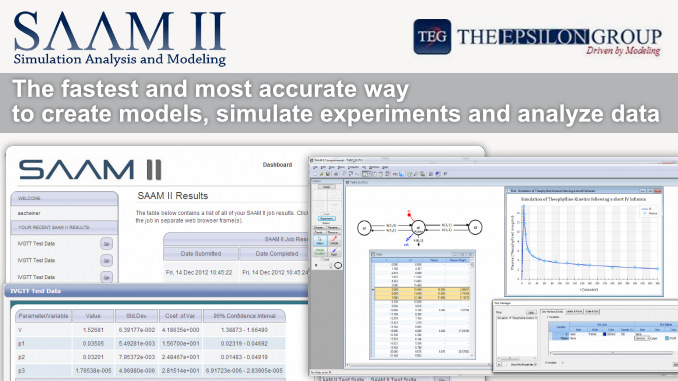Click the 7.95372e-003 cell in row p2

(136, 357)
